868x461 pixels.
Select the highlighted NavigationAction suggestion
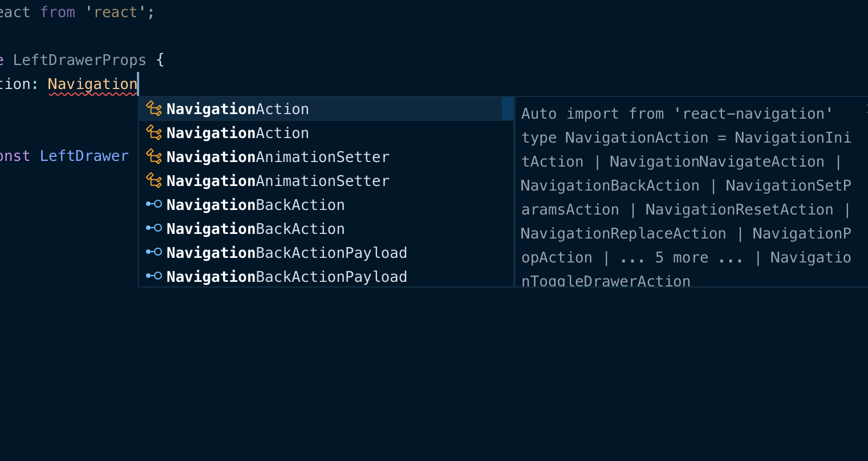click(x=238, y=108)
